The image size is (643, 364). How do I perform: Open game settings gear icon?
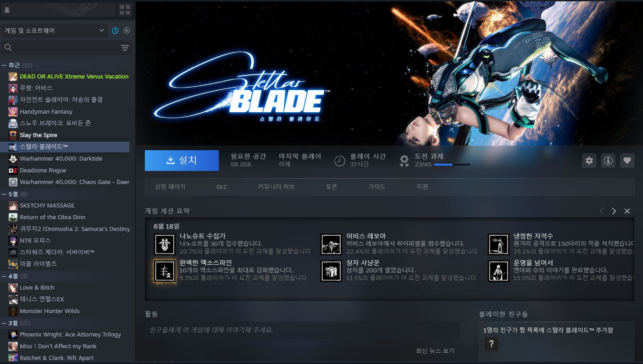(589, 160)
